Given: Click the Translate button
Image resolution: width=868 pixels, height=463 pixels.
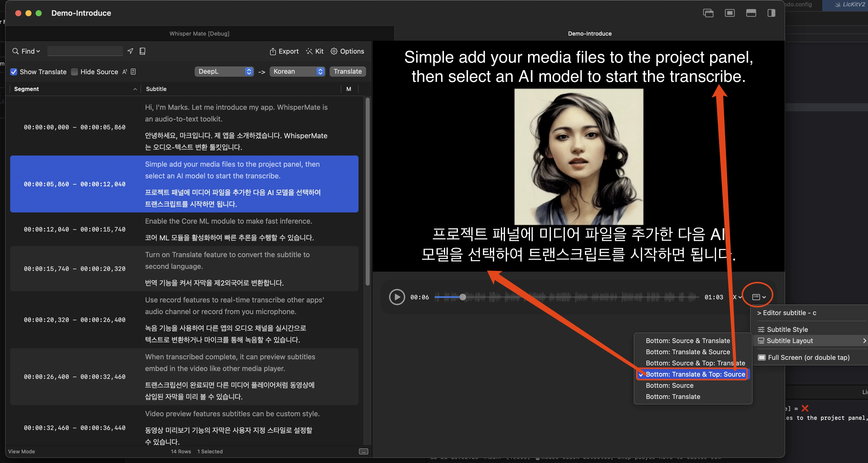Looking at the screenshot, I should click(347, 71).
